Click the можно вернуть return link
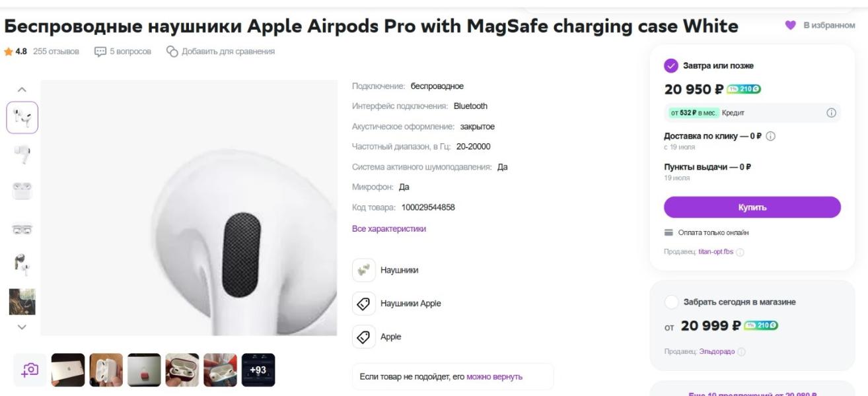The width and height of the screenshot is (868, 396). [494, 377]
